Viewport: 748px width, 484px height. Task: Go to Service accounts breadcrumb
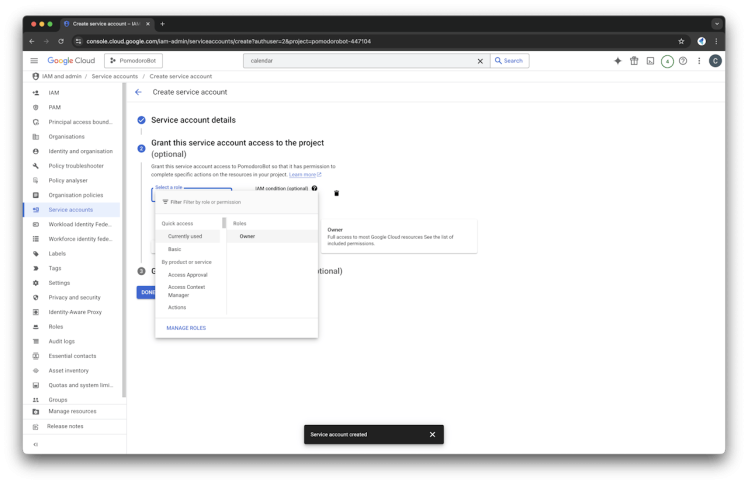click(114, 76)
